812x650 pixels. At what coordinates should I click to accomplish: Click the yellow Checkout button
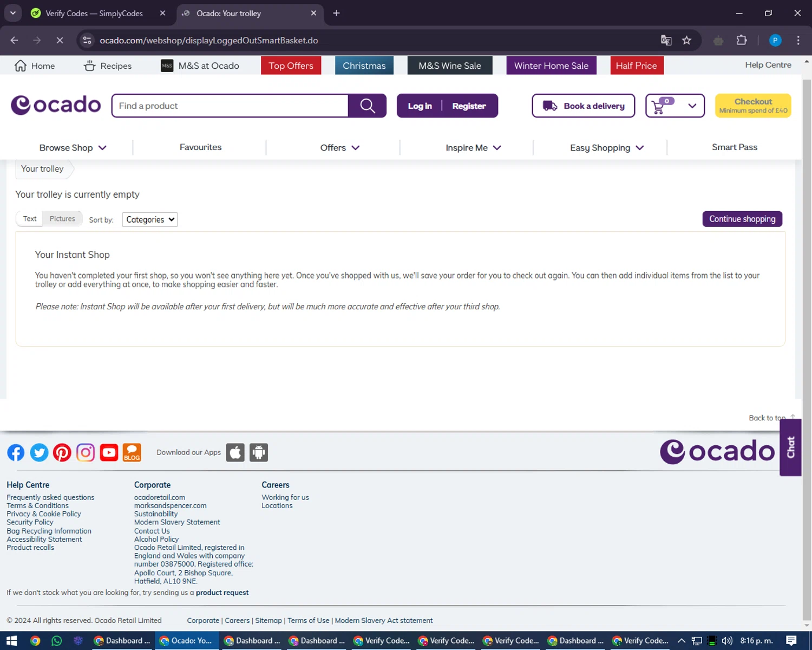[753, 106]
